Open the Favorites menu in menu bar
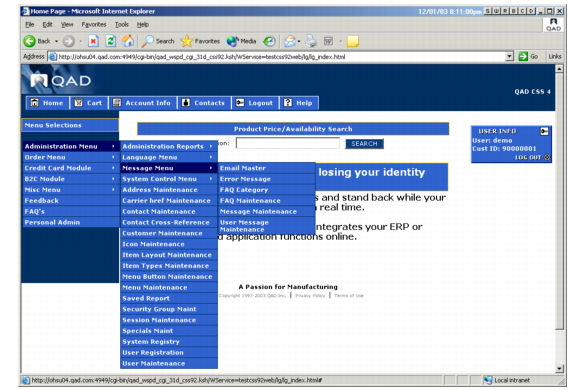The width and height of the screenshot is (585, 390). click(94, 25)
